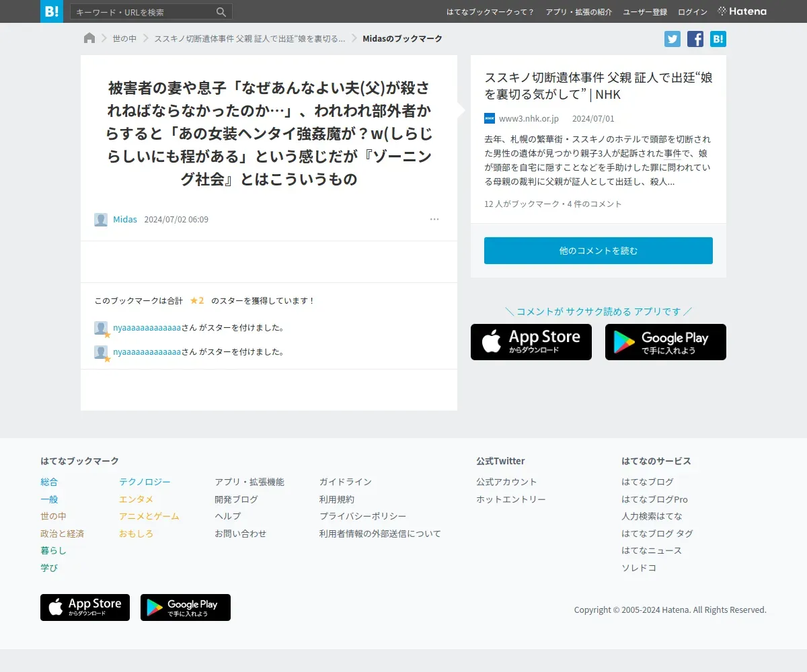Open 政治と経済 category in footer
Image resolution: width=807 pixels, height=672 pixels.
(x=62, y=534)
